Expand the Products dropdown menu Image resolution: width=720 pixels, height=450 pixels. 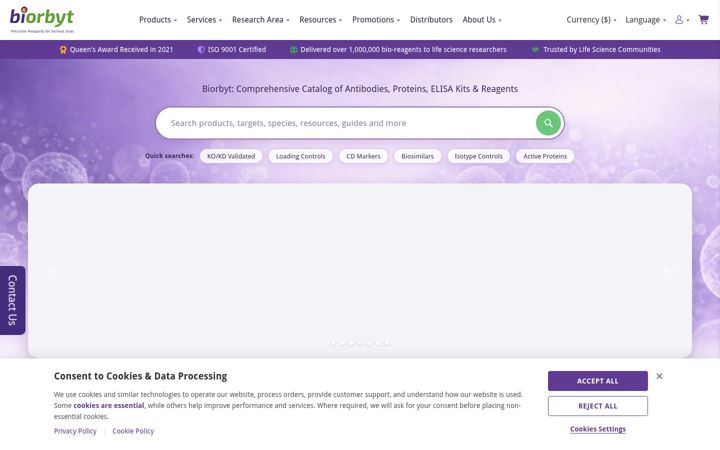[158, 20]
